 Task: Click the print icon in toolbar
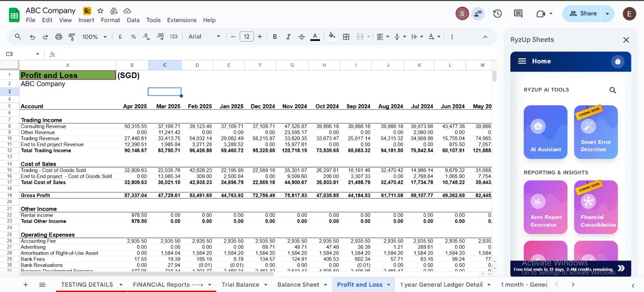click(x=59, y=37)
